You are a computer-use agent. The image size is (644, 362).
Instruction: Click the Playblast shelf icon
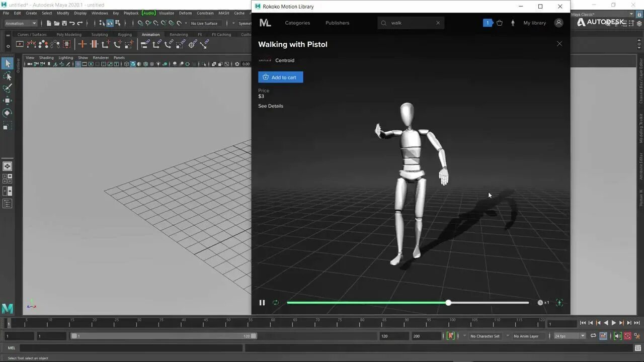coord(20,44)
